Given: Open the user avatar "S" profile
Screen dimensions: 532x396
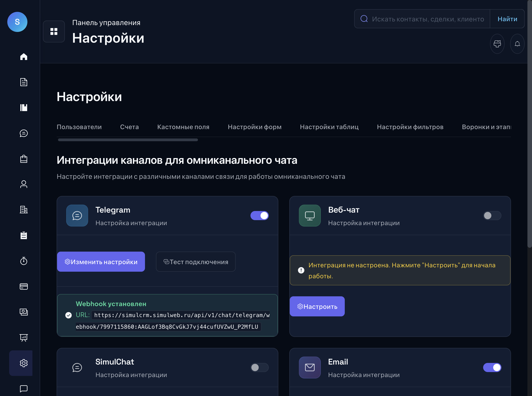Looking at the screenshot, I should [x=17, y=22].
